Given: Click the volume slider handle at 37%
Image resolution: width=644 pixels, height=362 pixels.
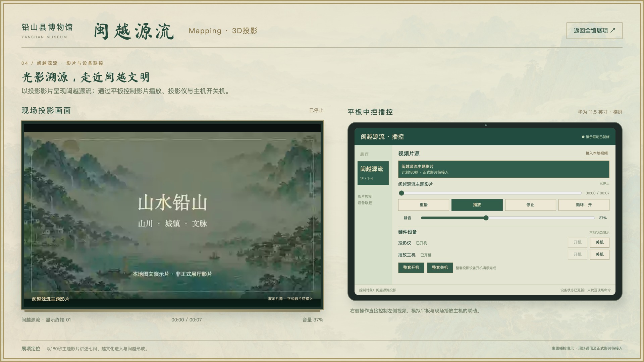Looking at the screenshot, I should 486,218.
